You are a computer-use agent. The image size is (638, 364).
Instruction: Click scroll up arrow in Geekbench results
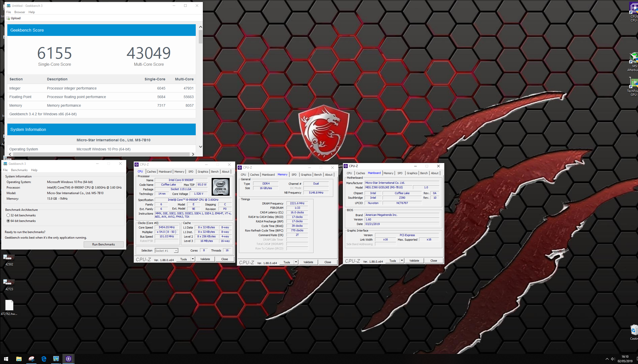click(x=201, y=27)
